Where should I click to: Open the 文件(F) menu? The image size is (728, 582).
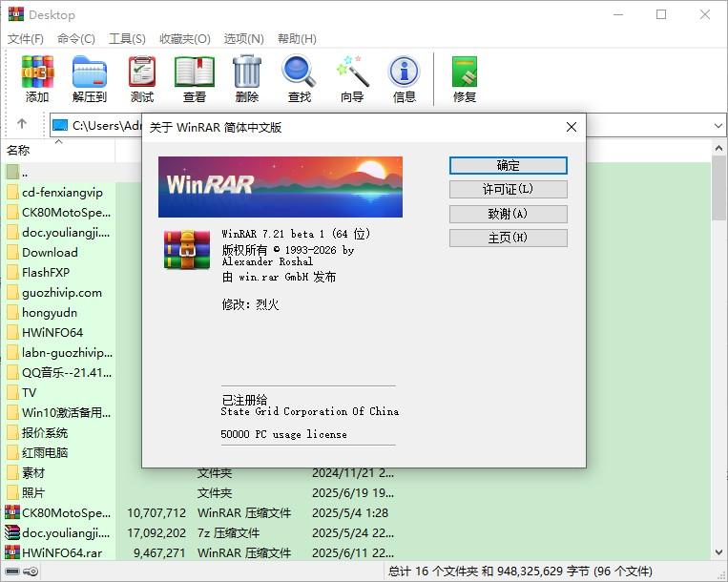coord(26,39)
